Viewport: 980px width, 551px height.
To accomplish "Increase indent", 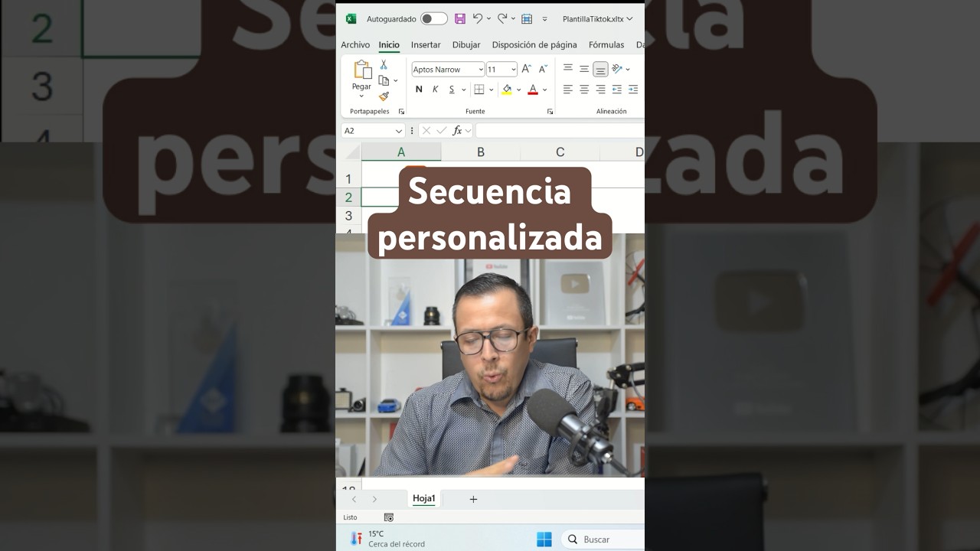I will (633, 90).
